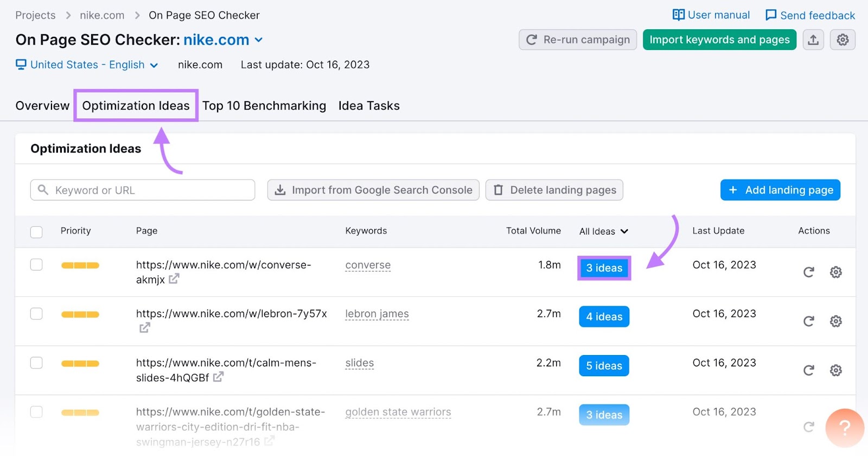
Task: Click Add landing page button
Action: 780,190
